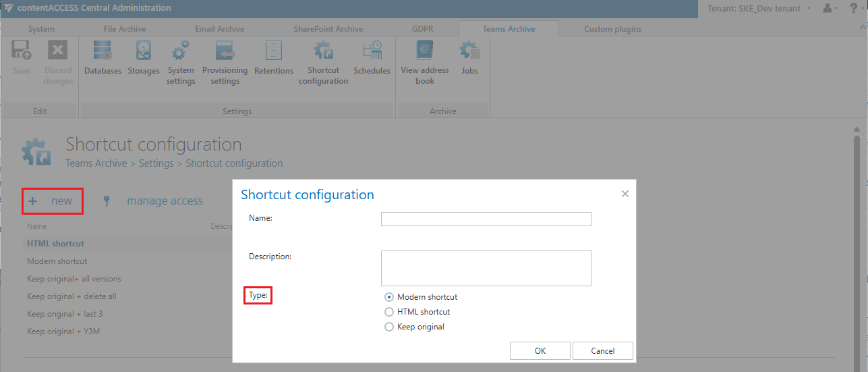
Task: Open Storages settings icon
Action: pyautogui.click(x=143, y=53)
